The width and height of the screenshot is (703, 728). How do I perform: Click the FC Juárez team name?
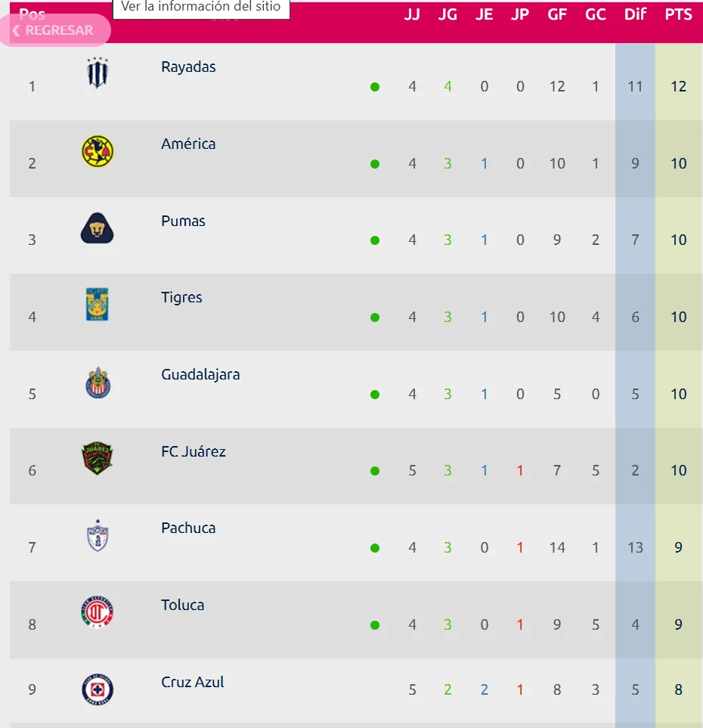pyautogui.click(x=194, y=451)
